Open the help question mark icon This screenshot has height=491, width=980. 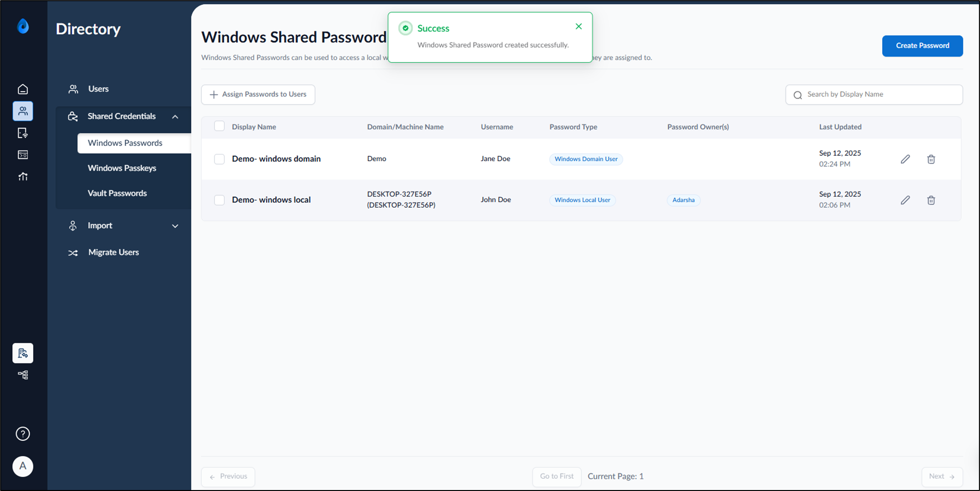22,434
